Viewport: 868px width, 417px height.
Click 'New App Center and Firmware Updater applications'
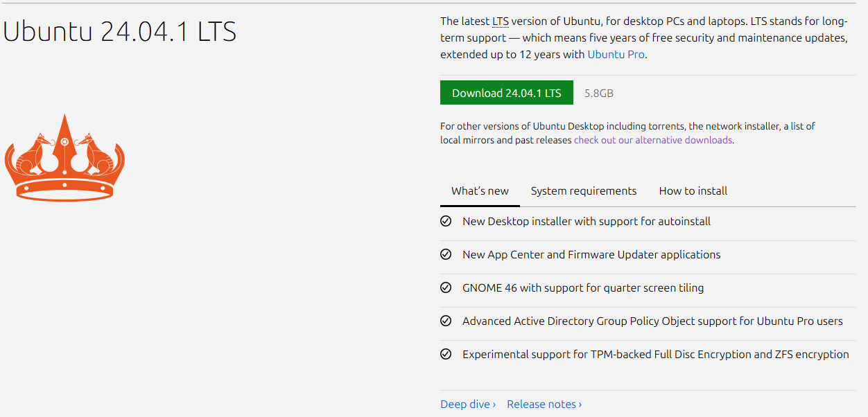coord(591,255)
